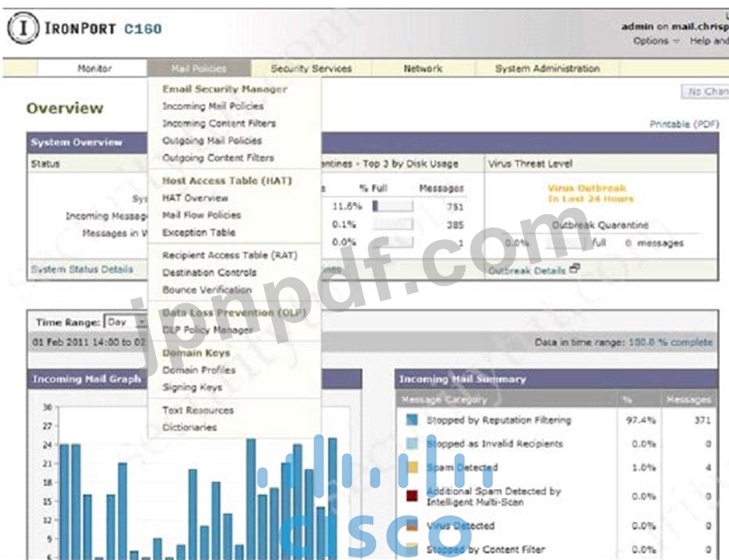
Task: Select Signing Keys menu item
Action: click(x=192, y=387)
